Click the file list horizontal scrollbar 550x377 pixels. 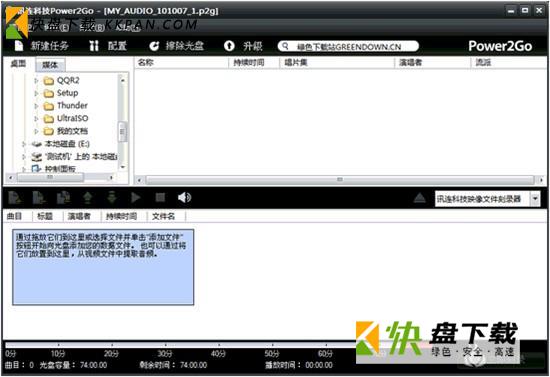click(340, 180)
